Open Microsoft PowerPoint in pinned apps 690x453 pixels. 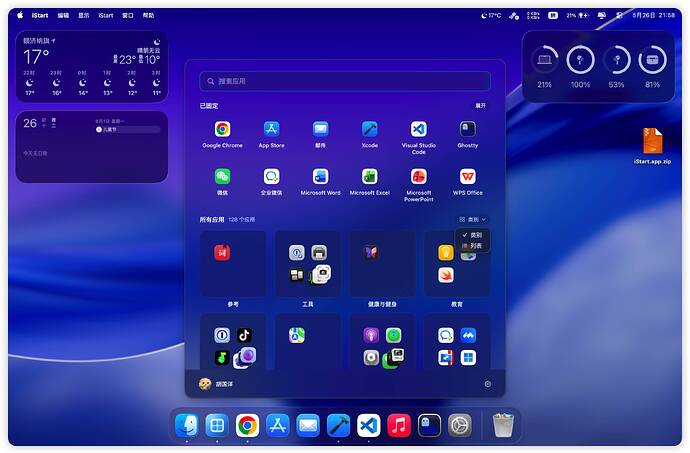coord(418,177)
